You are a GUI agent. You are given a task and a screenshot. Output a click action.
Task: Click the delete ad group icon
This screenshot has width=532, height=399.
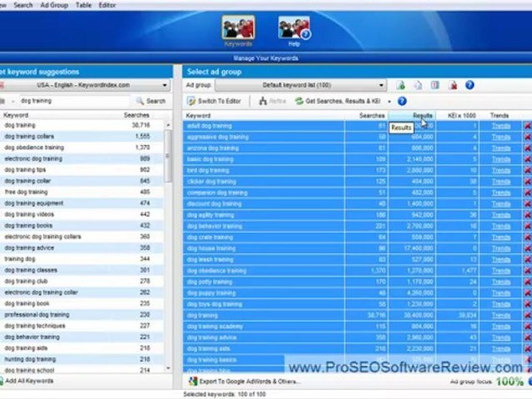453,85
